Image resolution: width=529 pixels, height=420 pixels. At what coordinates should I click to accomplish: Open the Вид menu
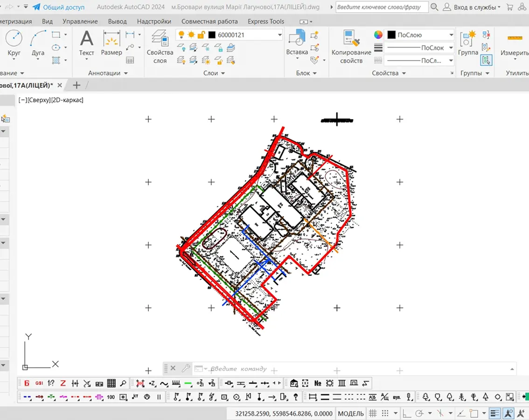click(48, 21)
